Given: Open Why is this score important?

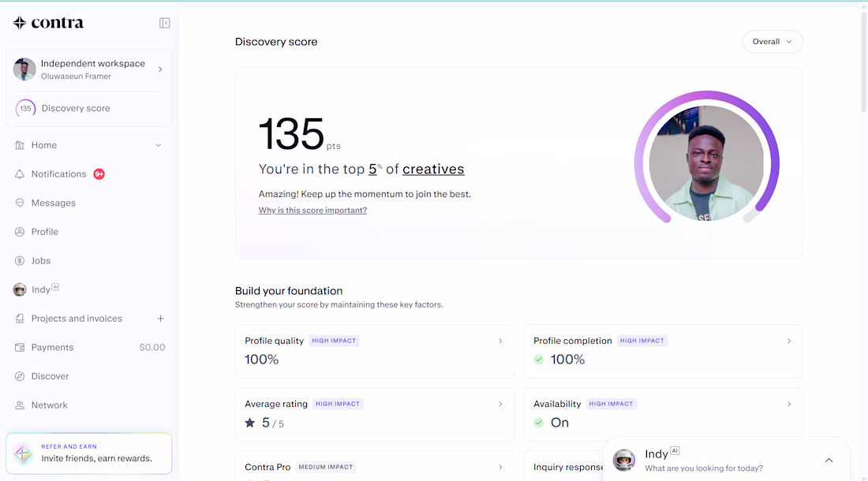Looking at the screenshot, I should click(x=312, y=210).
